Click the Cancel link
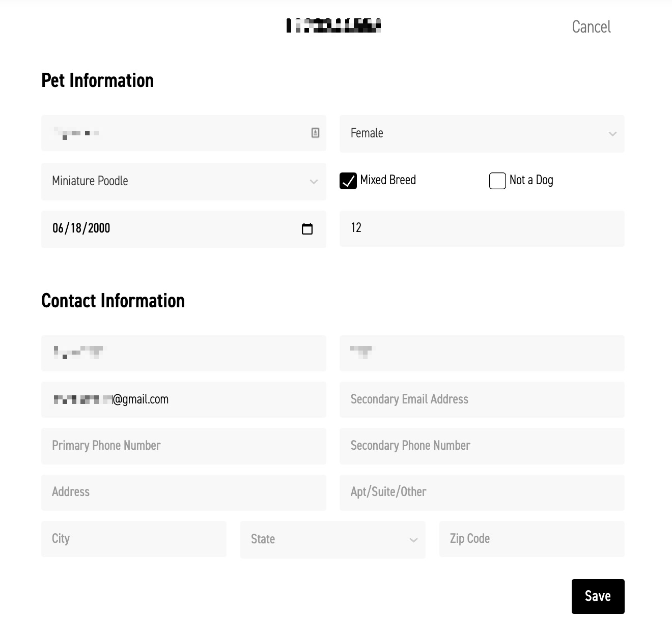This screenshot has width=672, height=638. (591, 27)
